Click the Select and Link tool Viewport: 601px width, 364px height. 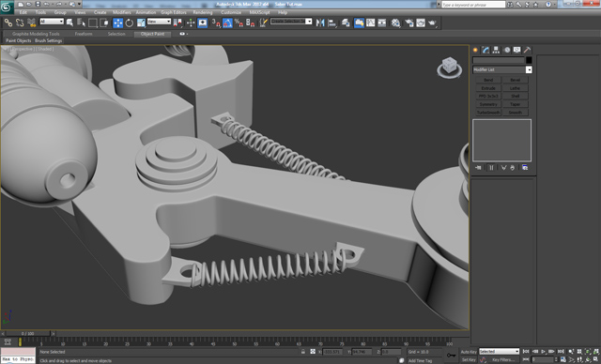pyautogui.click(x=8, y=23)
